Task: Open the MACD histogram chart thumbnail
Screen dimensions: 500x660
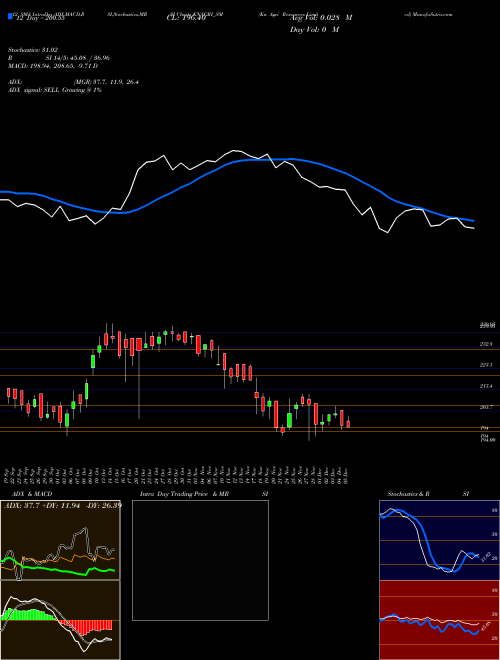Action: tap(60, 620)
